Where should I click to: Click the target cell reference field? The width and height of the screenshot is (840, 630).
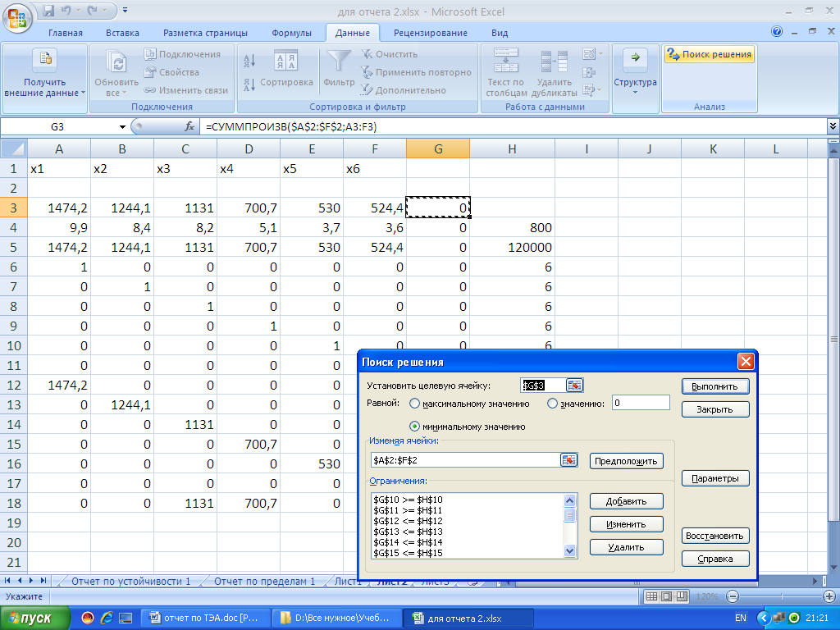543,386
